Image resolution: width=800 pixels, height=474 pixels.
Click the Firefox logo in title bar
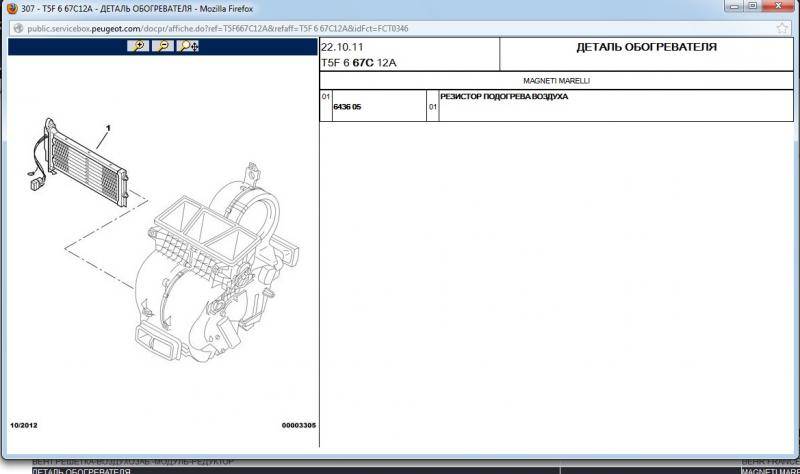tap(10, 9)
